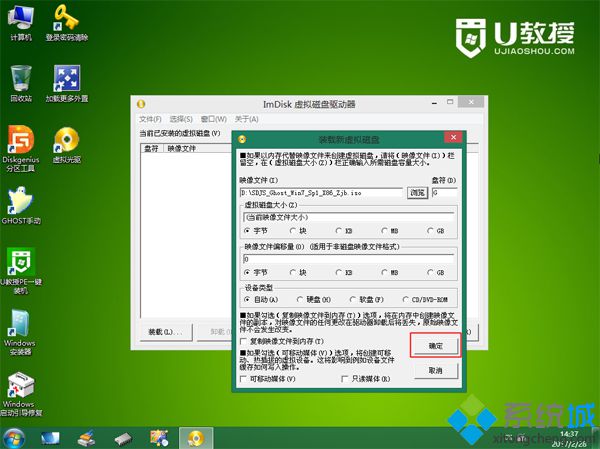Image resolution: width=600 pixels, height=449 pixels.
Task: Tick the 可移动媒体 checkbox
Action: coord(267,379)
